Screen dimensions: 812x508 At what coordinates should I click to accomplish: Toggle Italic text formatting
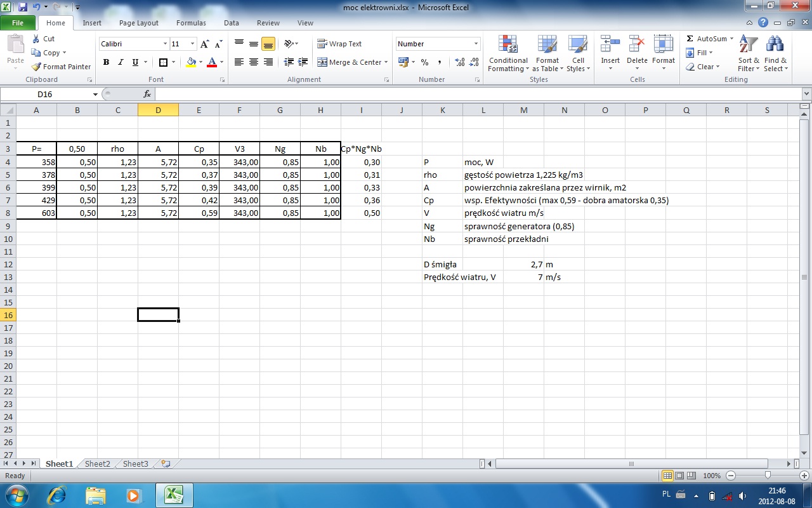(121, 62)
